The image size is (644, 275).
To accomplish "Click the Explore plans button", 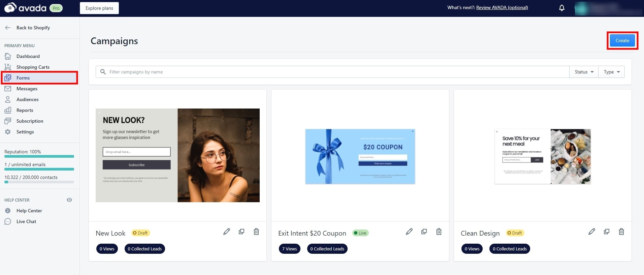I will point(99,8).
